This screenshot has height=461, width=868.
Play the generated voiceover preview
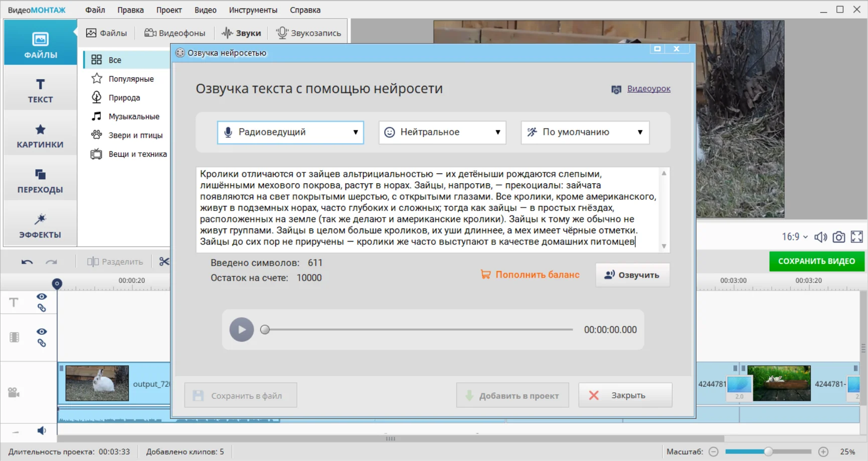(x=242, y=330)
